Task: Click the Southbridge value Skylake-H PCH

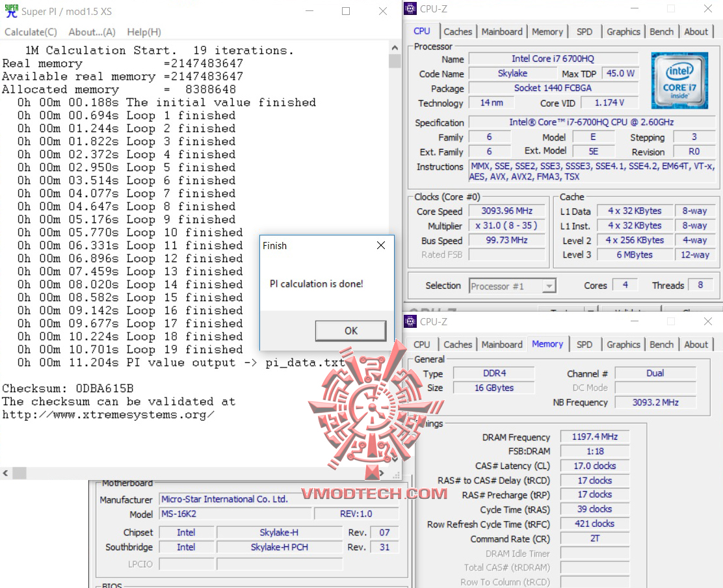Action: pos(279,548)
